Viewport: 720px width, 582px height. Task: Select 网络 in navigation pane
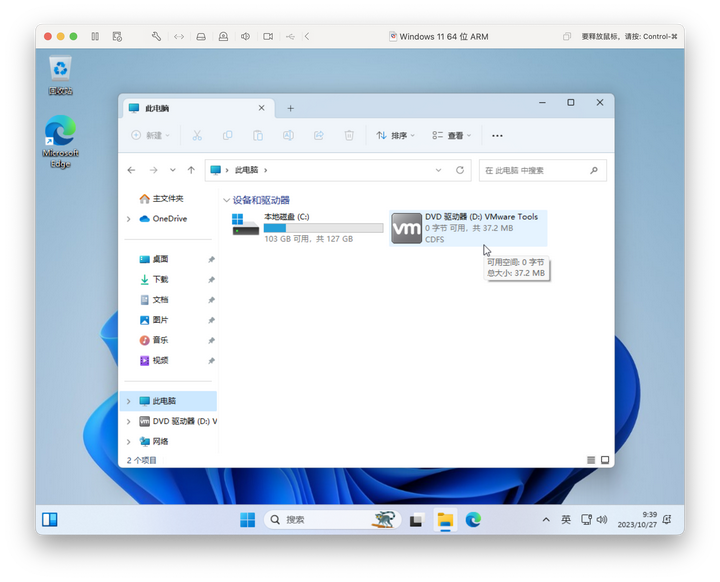[x=154, y=441]
